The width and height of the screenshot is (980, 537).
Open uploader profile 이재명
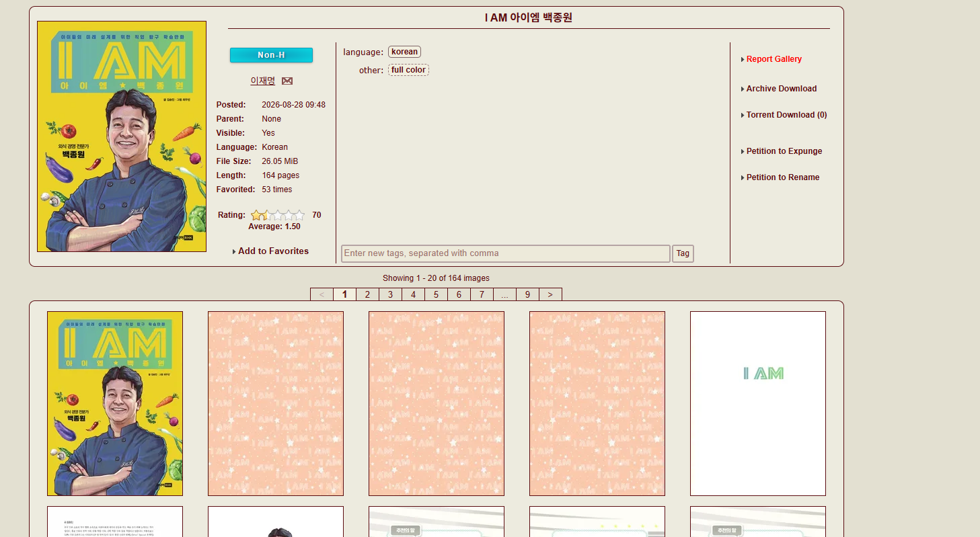(x=263, y=81)
